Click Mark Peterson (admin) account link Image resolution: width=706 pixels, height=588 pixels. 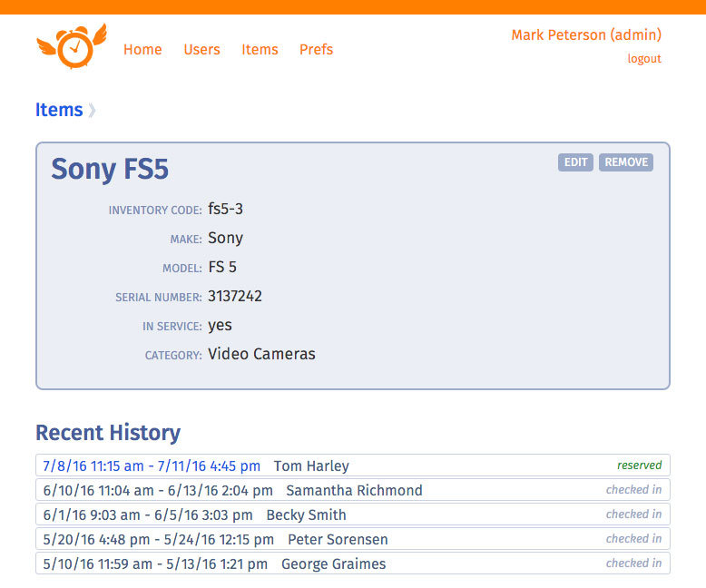coord(586,35)
